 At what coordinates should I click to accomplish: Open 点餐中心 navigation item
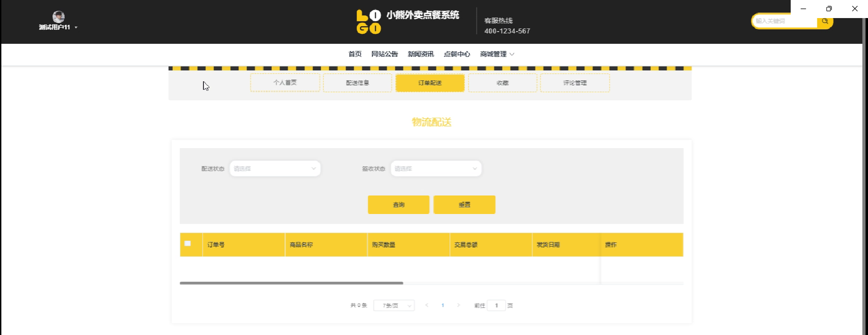click(x=457, y=54)
